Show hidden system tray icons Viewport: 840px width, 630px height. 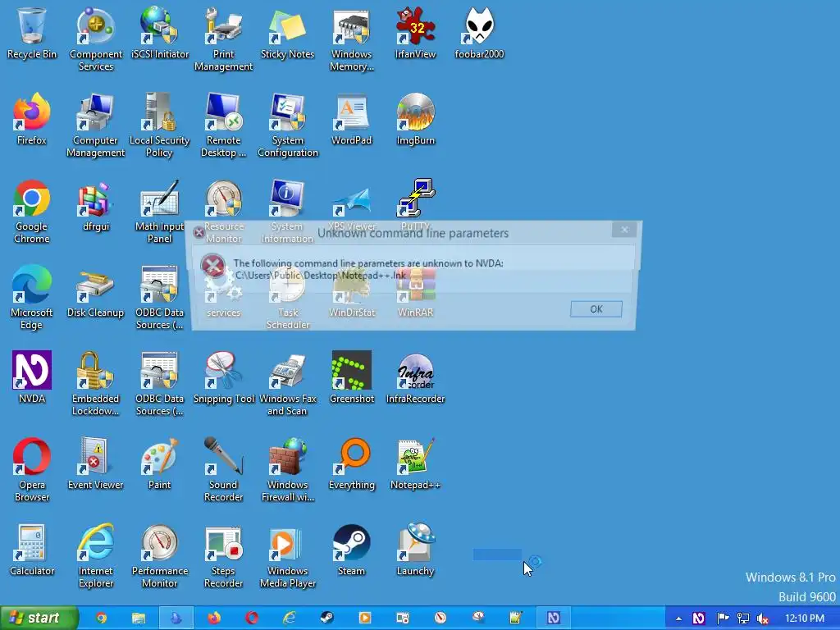point(678,619)
